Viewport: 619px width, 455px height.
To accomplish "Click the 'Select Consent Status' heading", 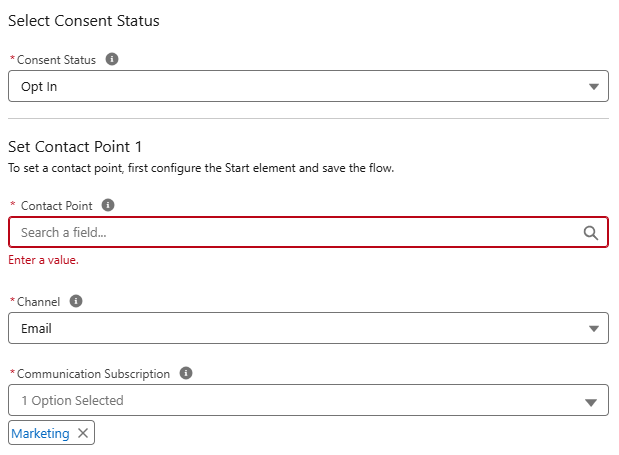I will click(x=83, y=20).
